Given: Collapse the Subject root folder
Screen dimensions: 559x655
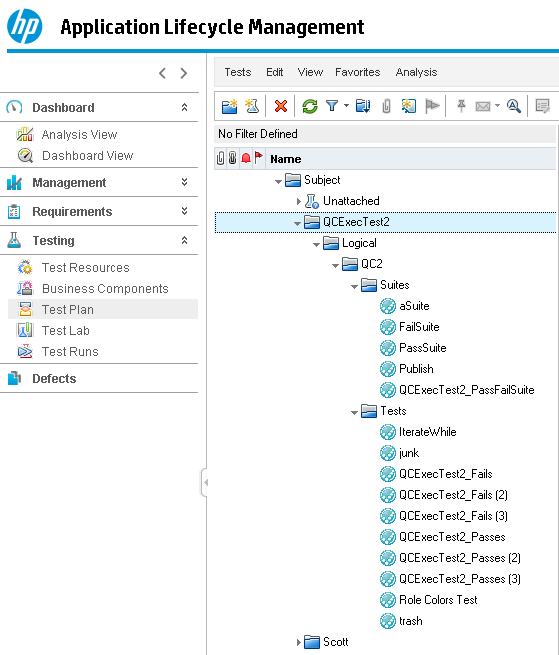Looking at the screenshot, I should click(278, 181).
